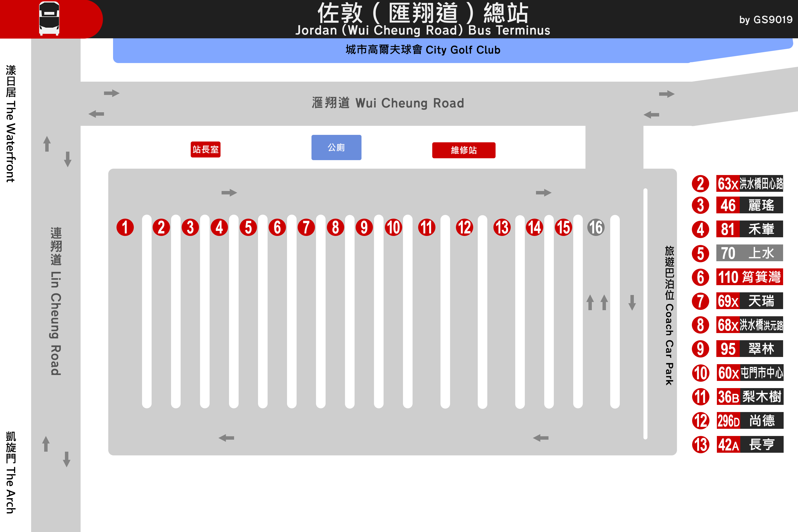Screen dimensions: 798x532
Task: Select route 296D 尚德 legend entry
Action: point(750,421)
